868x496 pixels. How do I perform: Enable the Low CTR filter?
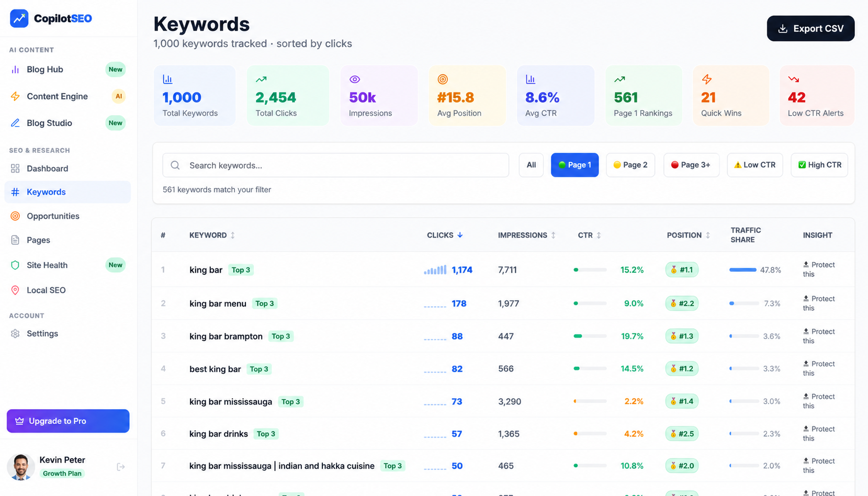pyautogui.click(x=755, y=165)
